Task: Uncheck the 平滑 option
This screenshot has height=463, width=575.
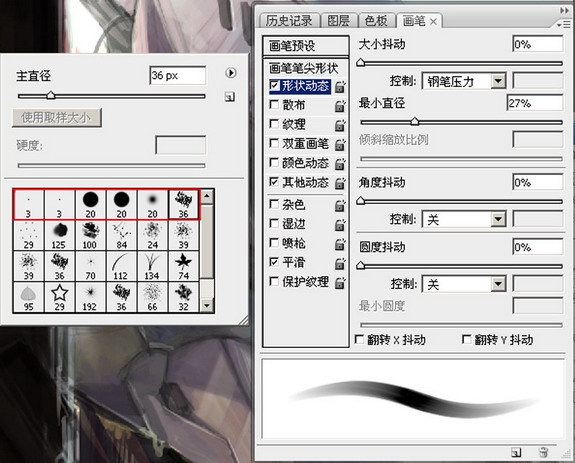Action: click(x=274, y=261)
